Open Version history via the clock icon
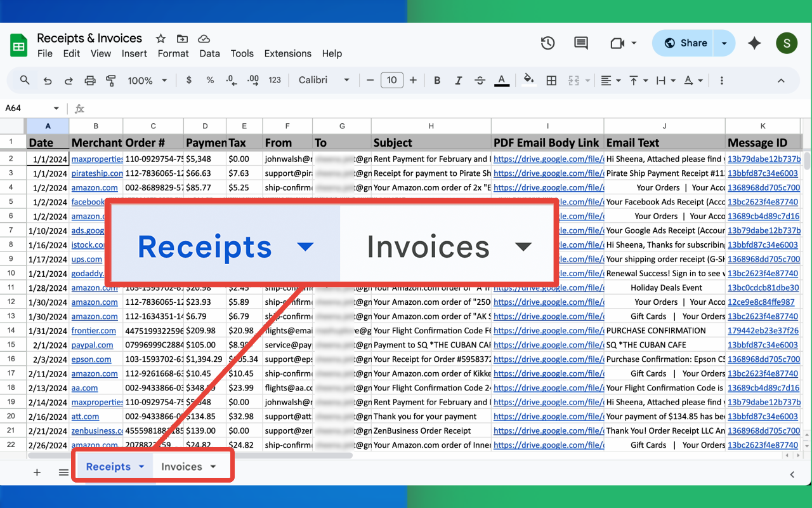 click(547, 43)
